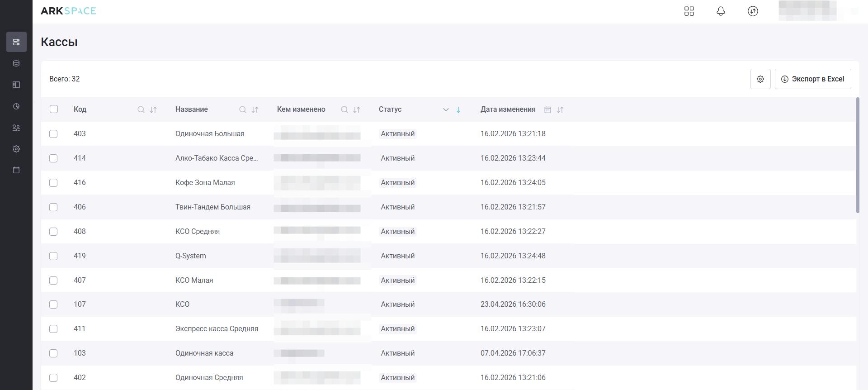Click search icon in Код column
The width and height of the screenshot is (868, 390).
(141, 109)
